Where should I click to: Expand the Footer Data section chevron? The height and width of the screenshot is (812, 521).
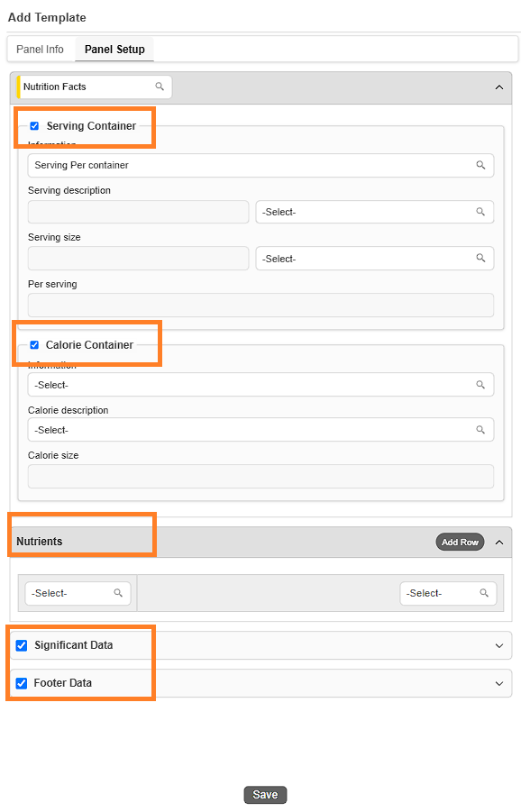click(499, 683)
